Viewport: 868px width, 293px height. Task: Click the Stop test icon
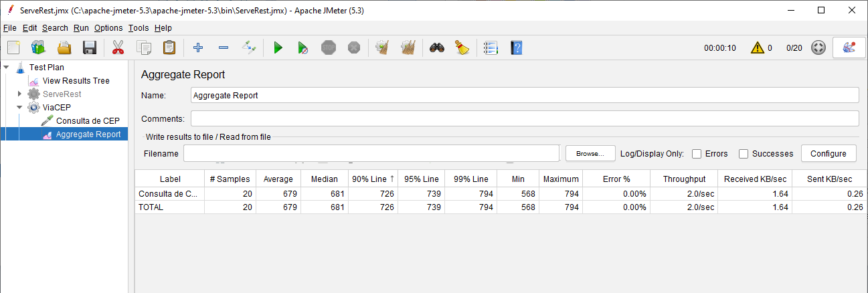pyautogui.click(x=329, y=47)
